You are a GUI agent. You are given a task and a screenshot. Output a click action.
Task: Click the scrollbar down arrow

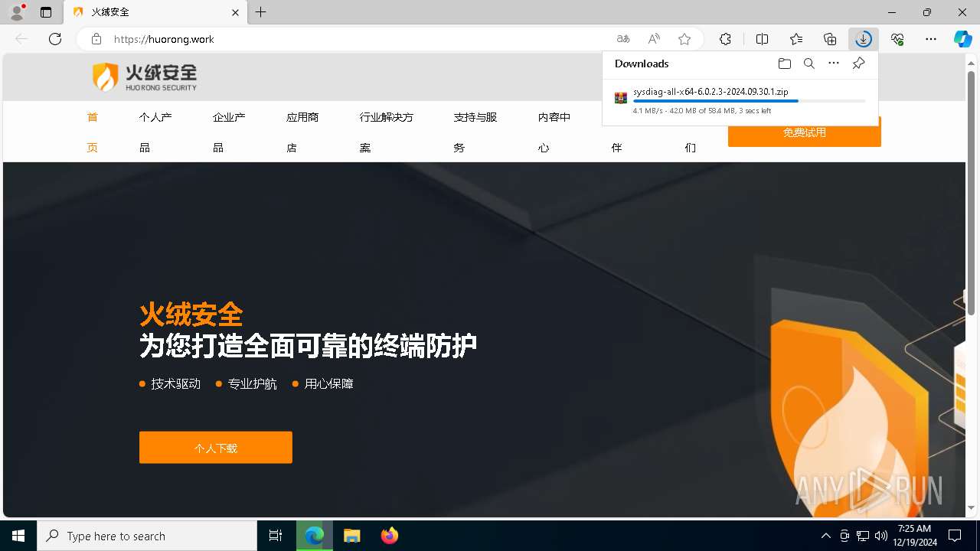click(x=971, y=507)
